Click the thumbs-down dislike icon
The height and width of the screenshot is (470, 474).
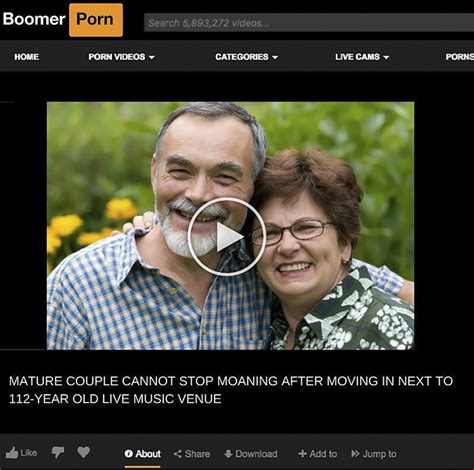[x=58, y=453]
